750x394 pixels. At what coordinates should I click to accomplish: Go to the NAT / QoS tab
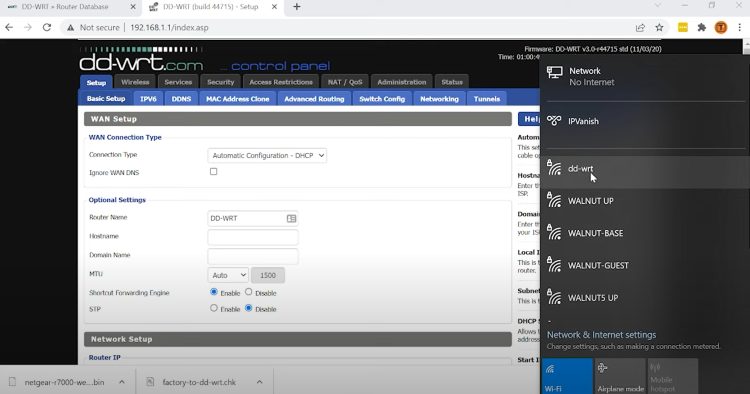345,82
